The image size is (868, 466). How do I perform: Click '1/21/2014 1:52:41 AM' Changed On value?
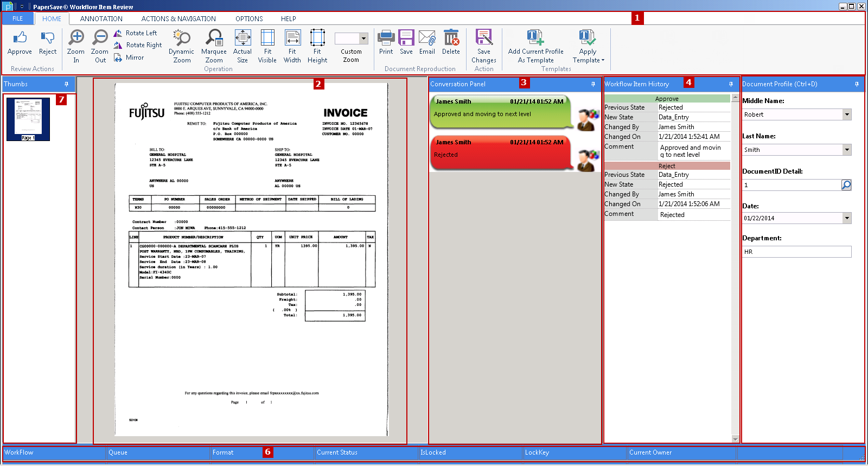coord(689,137)
